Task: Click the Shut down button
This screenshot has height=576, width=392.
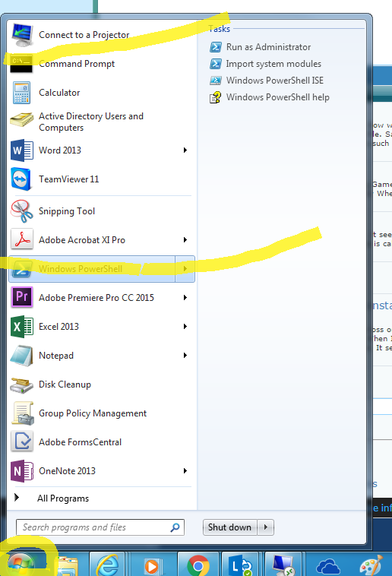Action: click(230, 527)
